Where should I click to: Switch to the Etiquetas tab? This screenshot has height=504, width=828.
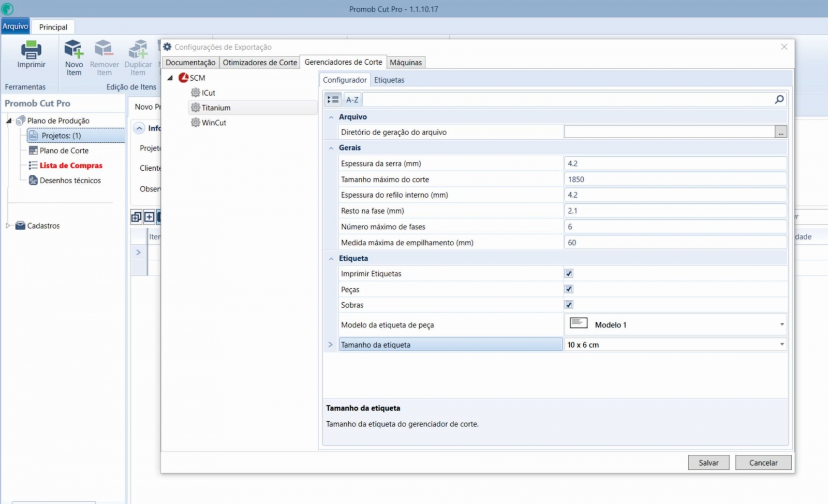(389, 80)
